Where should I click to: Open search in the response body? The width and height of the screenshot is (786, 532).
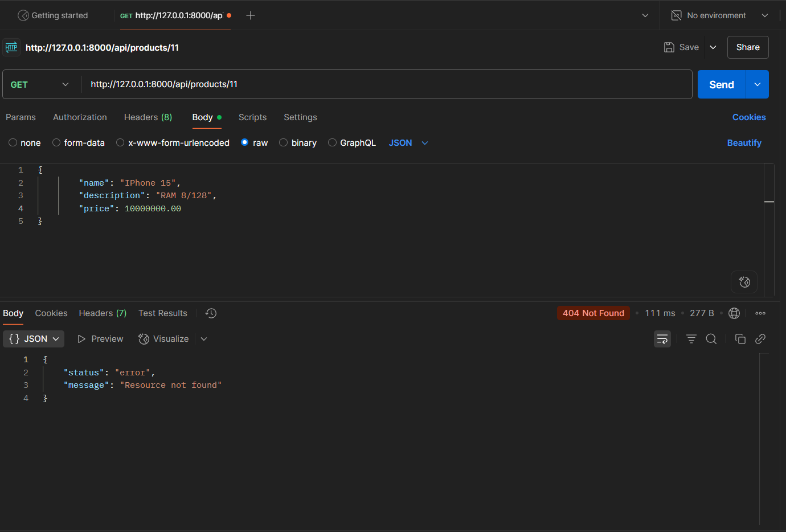[711, 338]
